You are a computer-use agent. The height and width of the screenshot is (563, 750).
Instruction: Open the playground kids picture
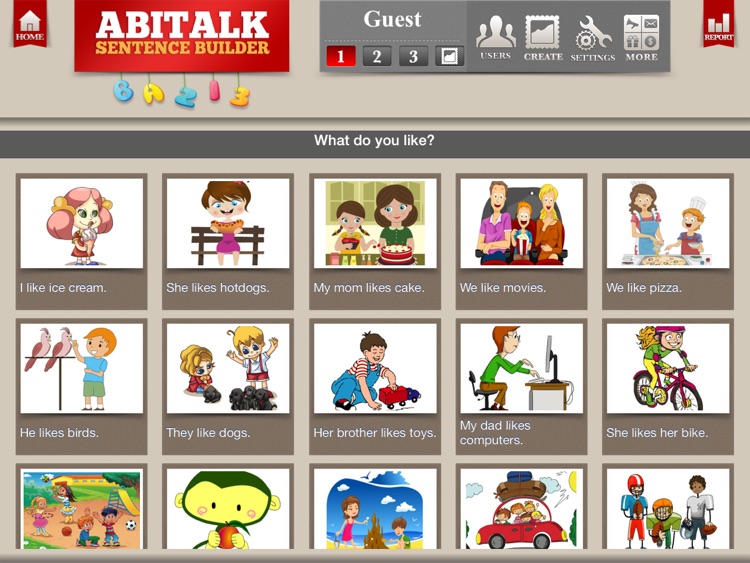tap(82, 509)
